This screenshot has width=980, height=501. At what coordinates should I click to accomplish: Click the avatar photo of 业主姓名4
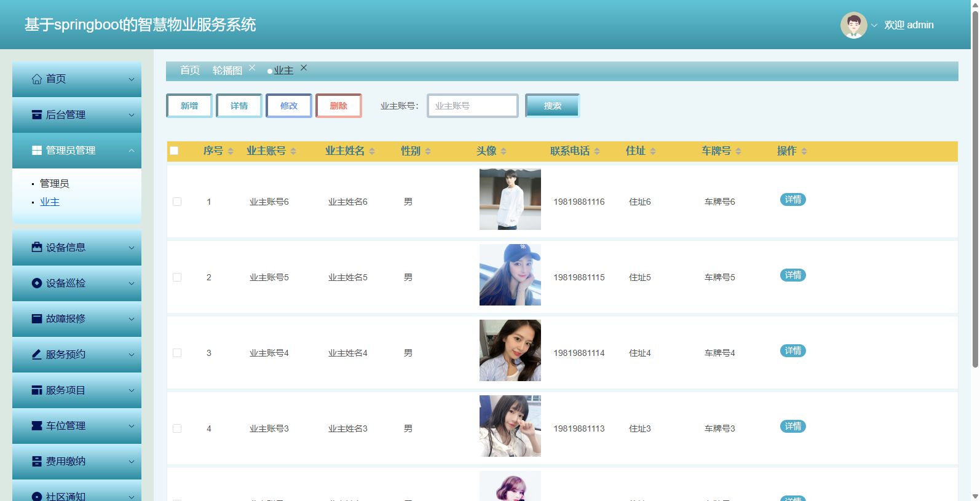(510, 350)
